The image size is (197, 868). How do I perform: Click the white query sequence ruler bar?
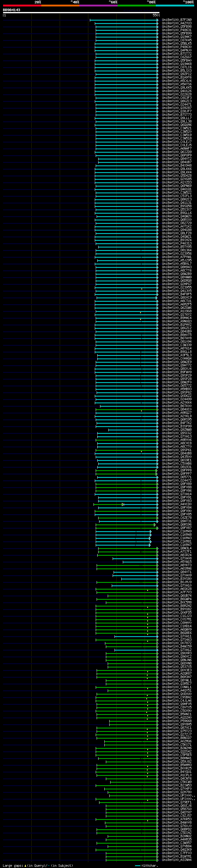click(x=81, y=12)
